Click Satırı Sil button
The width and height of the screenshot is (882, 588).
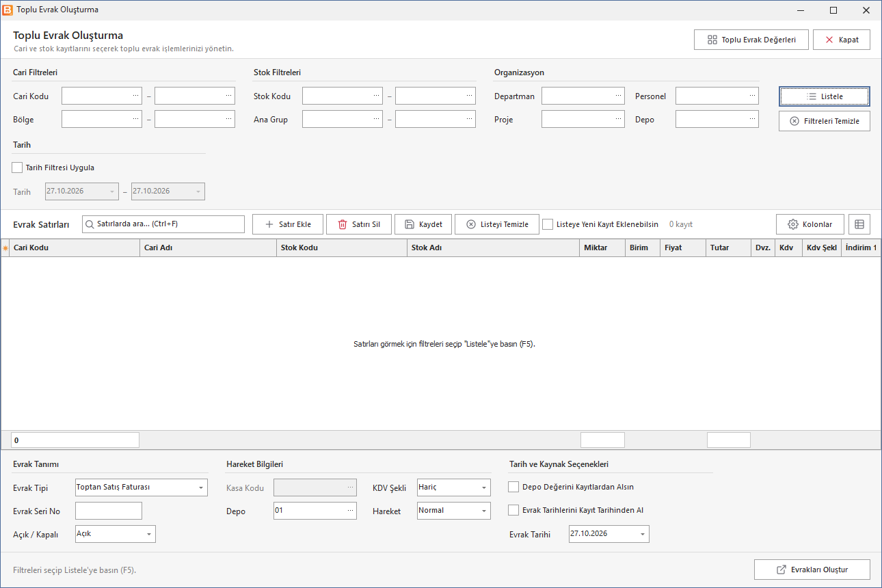point(359,224)
